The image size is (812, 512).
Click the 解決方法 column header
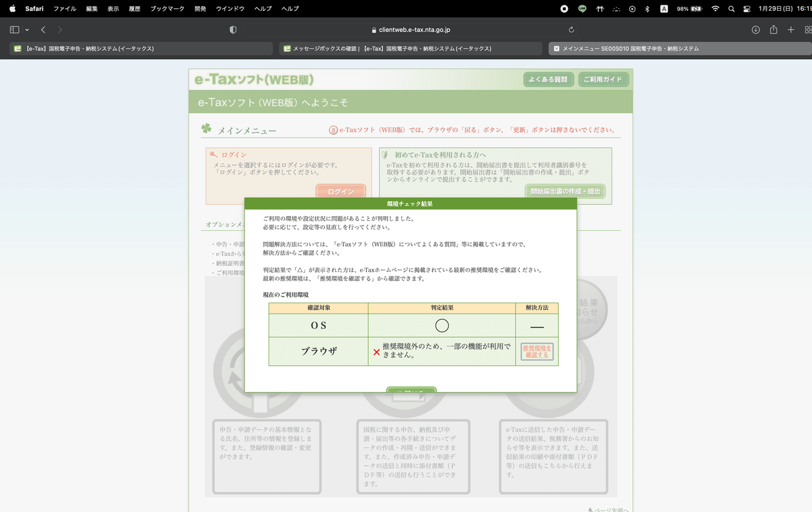coord(537,308)
